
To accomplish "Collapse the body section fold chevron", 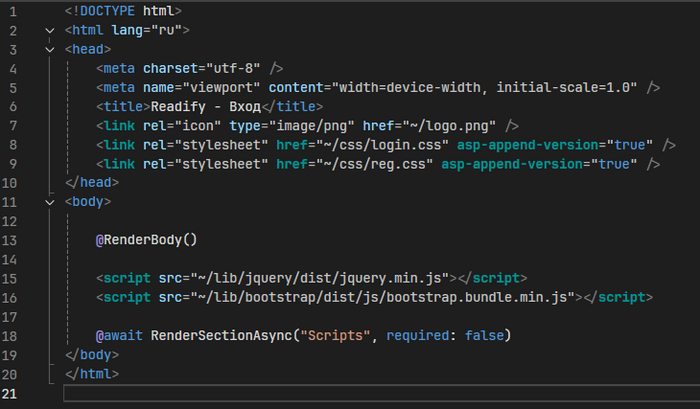I will point(50,202).
